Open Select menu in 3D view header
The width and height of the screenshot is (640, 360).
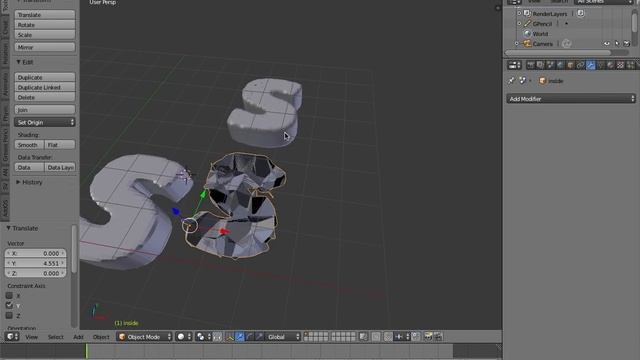tap(56, 337)
